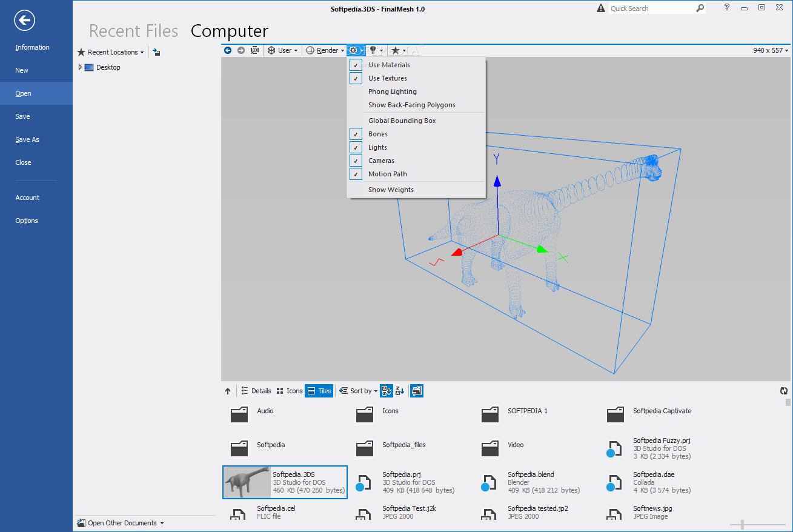Switch to Icons view
This screenshot has height=532, width=793.
tap(289, 391)
